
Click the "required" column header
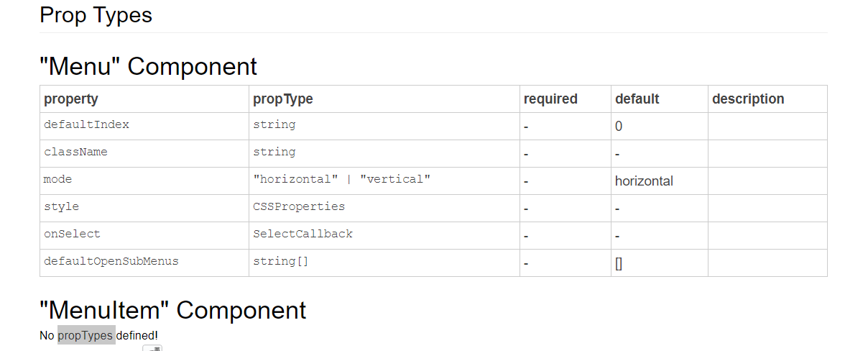click(565, 99)
